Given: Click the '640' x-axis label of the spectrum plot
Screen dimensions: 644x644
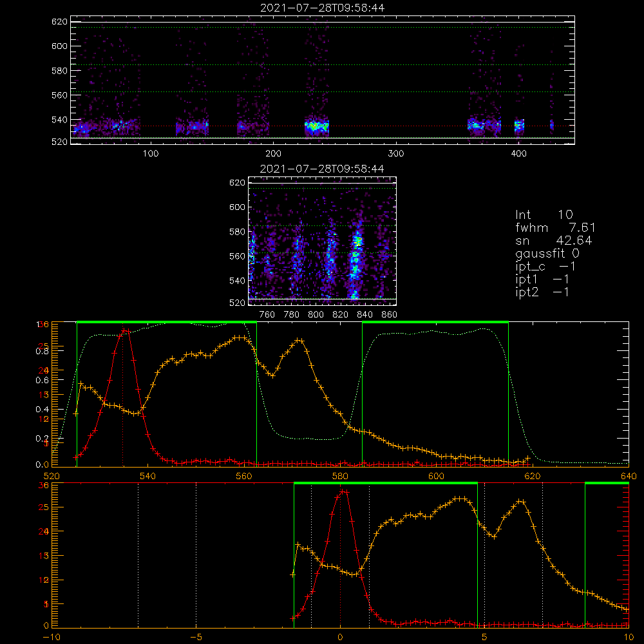Looking at the screenshot, I should pyautogui.click(x=629, y=476).
